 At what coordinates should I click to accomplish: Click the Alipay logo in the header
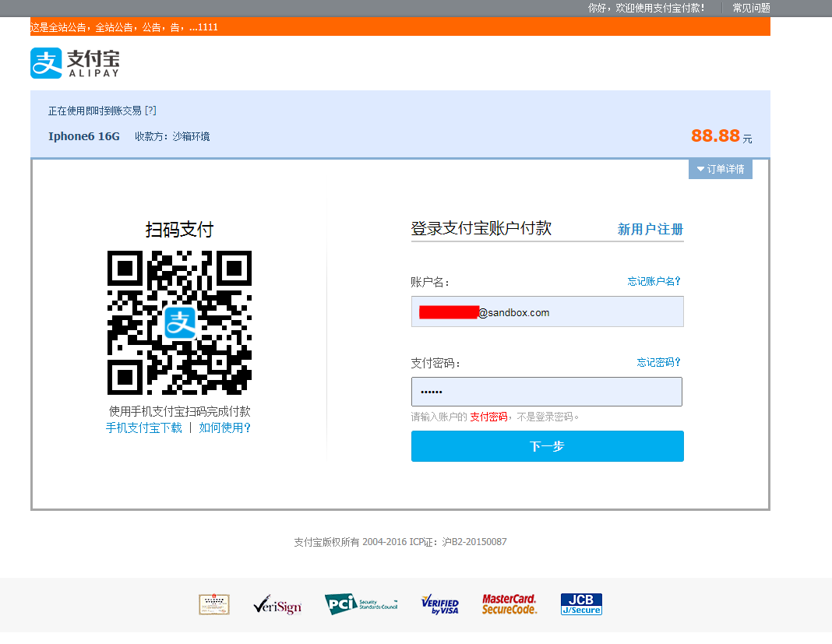[75, 63]
